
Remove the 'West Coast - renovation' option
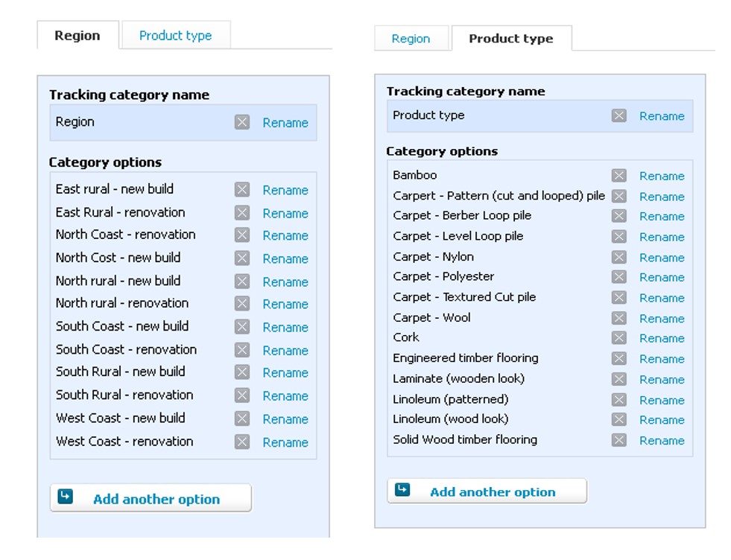[x=242, y=442]
